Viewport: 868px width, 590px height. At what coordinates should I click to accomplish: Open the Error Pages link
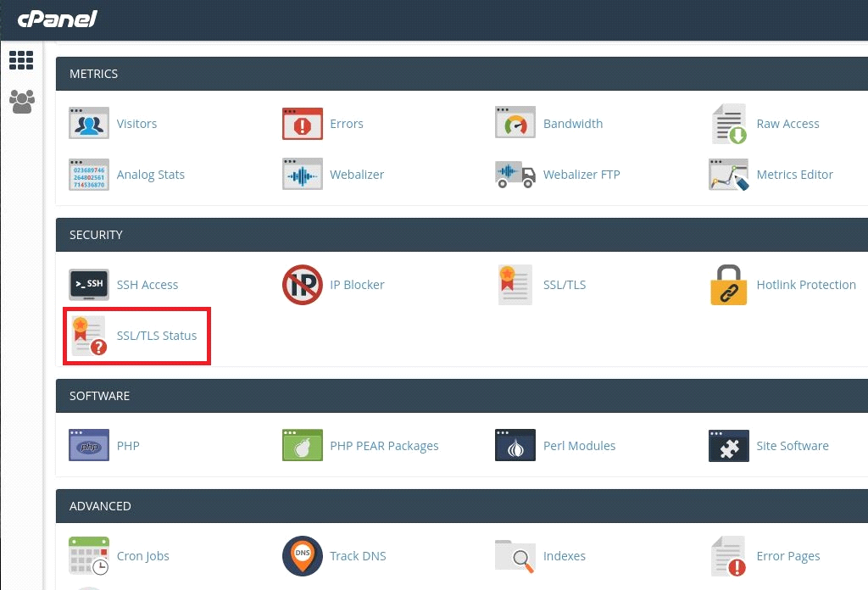point(787,556)
